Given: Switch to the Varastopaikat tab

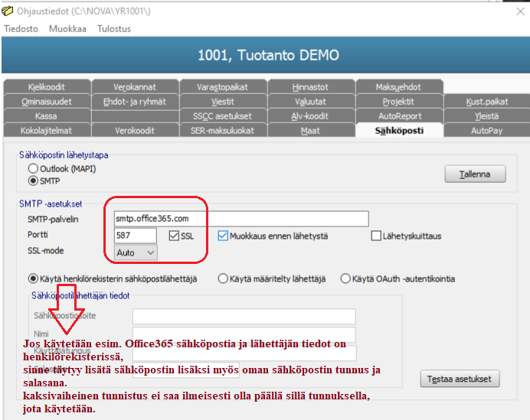Looking at the screenshot, I should 223,87.
